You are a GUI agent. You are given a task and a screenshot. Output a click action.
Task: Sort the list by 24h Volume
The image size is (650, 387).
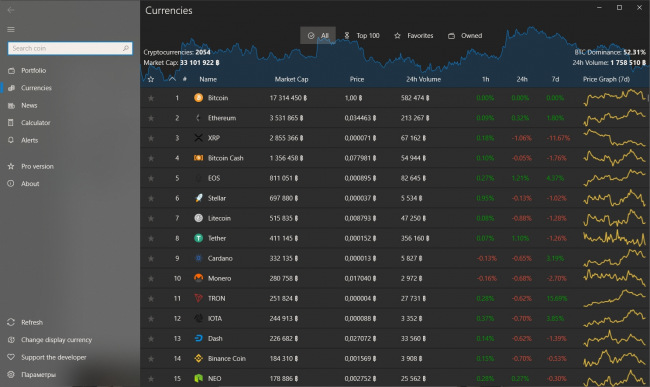[423, 79]
